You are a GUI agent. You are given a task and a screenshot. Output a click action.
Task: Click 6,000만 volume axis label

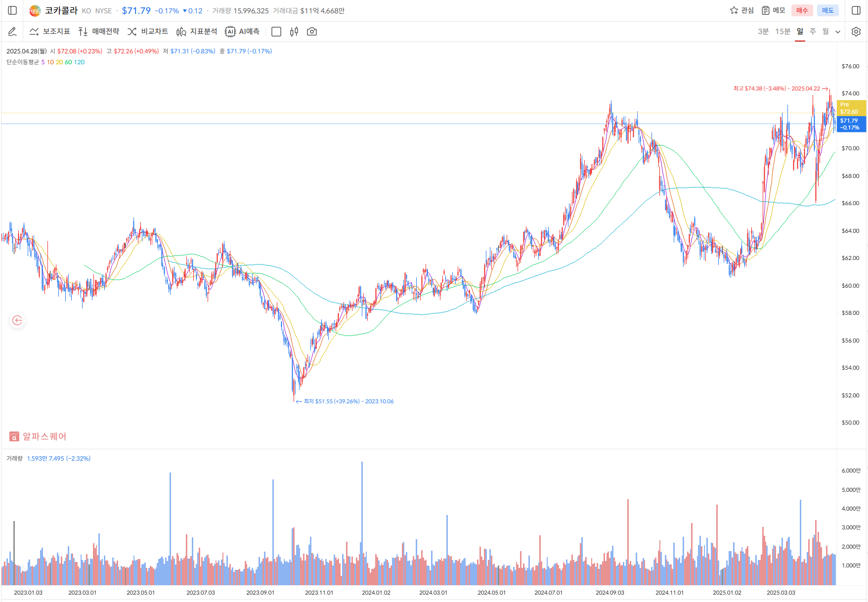[x=851, y=471]
